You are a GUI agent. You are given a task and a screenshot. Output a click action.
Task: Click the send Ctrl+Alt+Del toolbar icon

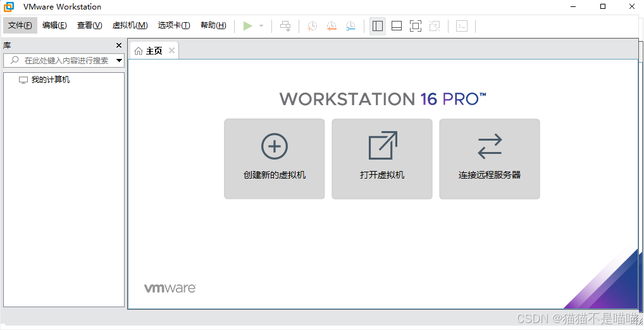[285, 26]
